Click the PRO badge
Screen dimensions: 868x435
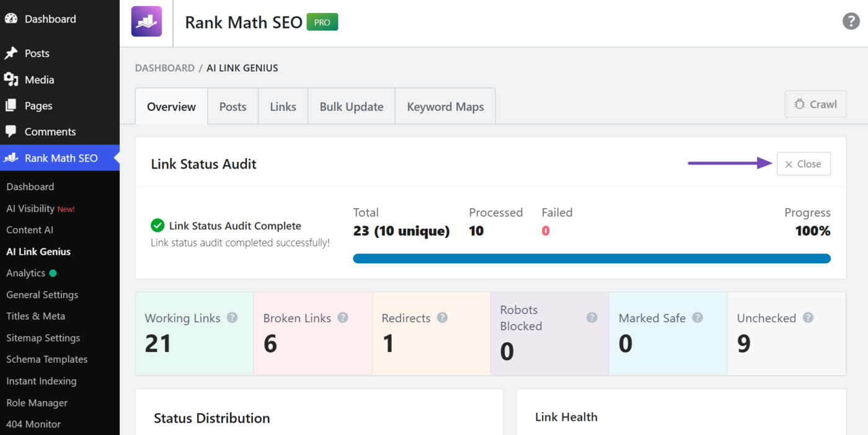[x=322, y=22]
